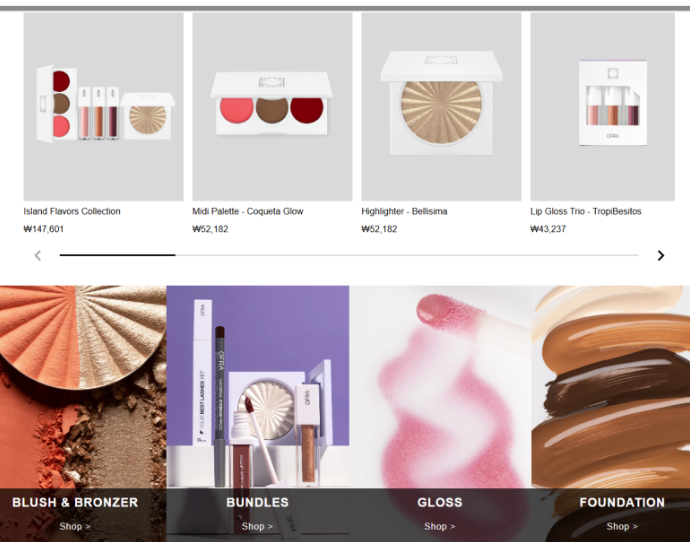The width and height of the screenshot is (690, 542).
Task: Click the ₩147,601 price of Island Flavors
Action: click(44, 229)
